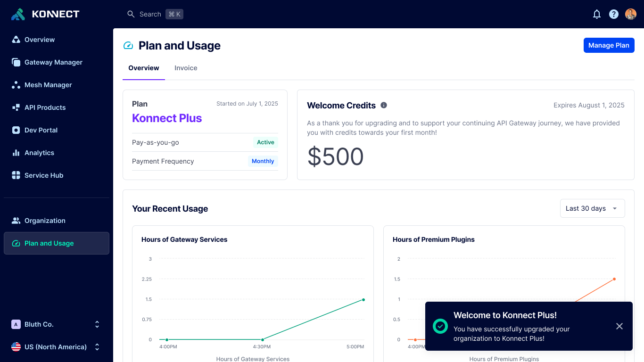Screen dimensions: 644x362
Task: Click the Analytics bar chart icon
Action: coord(16,153)
